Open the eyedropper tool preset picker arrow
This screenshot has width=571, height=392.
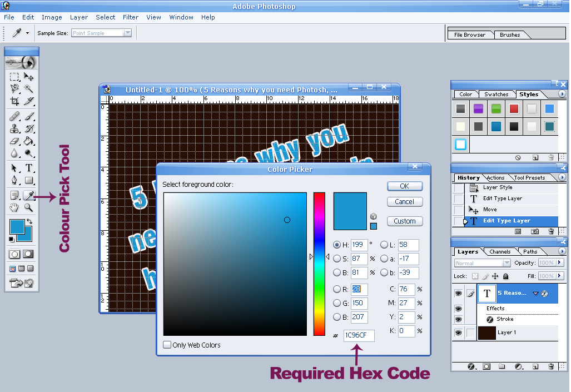[x=27, y=33]
